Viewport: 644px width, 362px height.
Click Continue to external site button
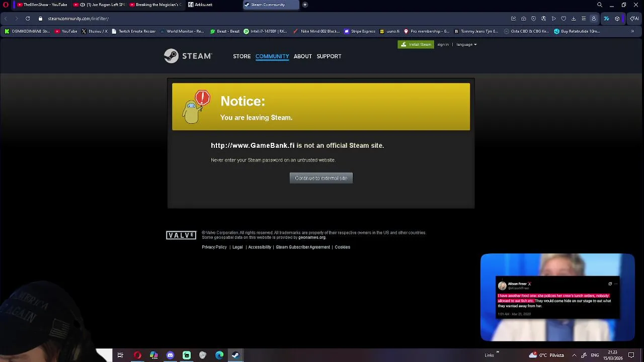point(321,178)
